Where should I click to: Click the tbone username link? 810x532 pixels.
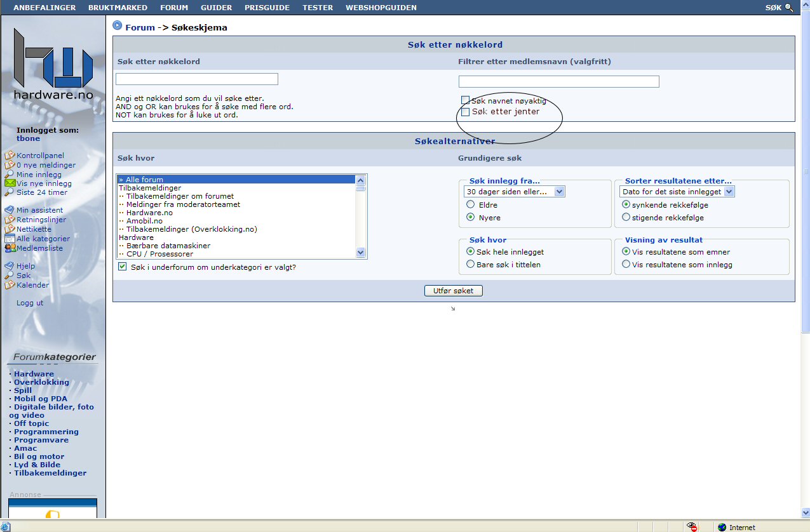[28, 138]
